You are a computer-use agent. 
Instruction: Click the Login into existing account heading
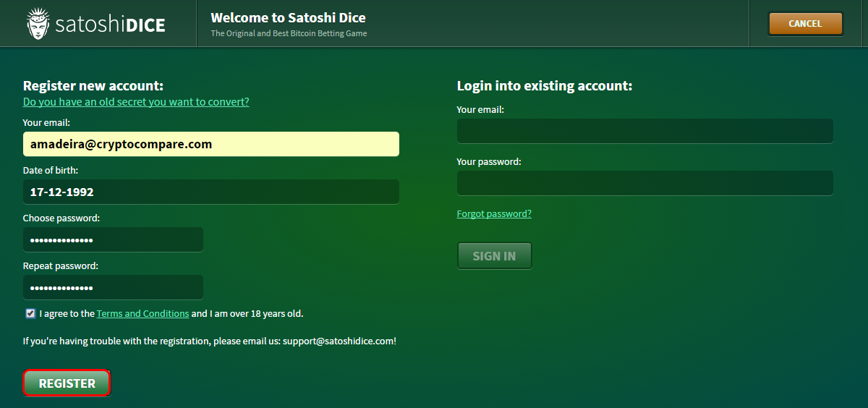click(x=545, y=86)
